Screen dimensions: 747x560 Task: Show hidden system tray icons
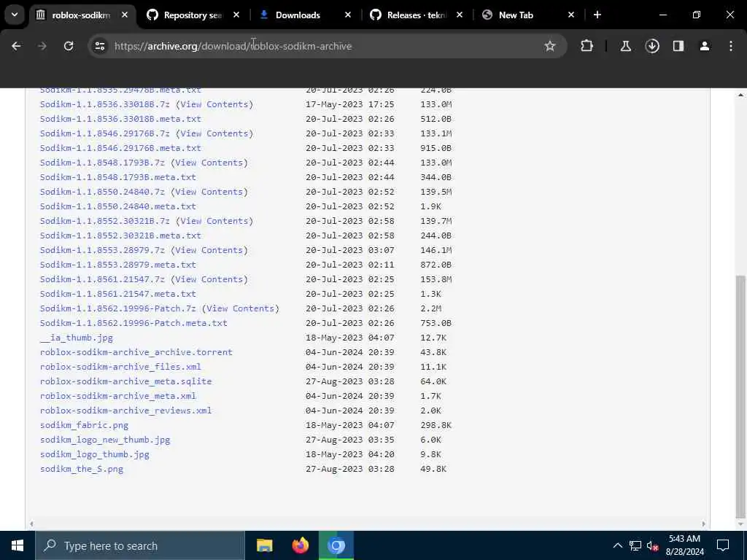(x=617, y=545)
